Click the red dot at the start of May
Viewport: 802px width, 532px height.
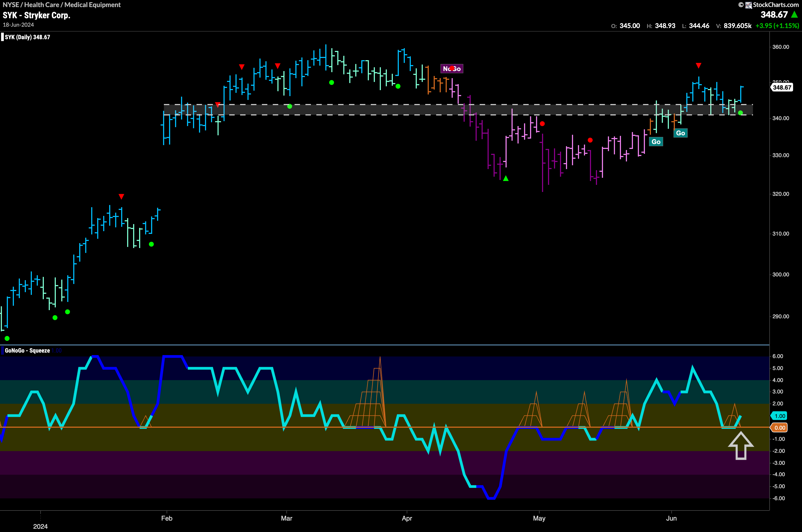click(x=542, y=124)
